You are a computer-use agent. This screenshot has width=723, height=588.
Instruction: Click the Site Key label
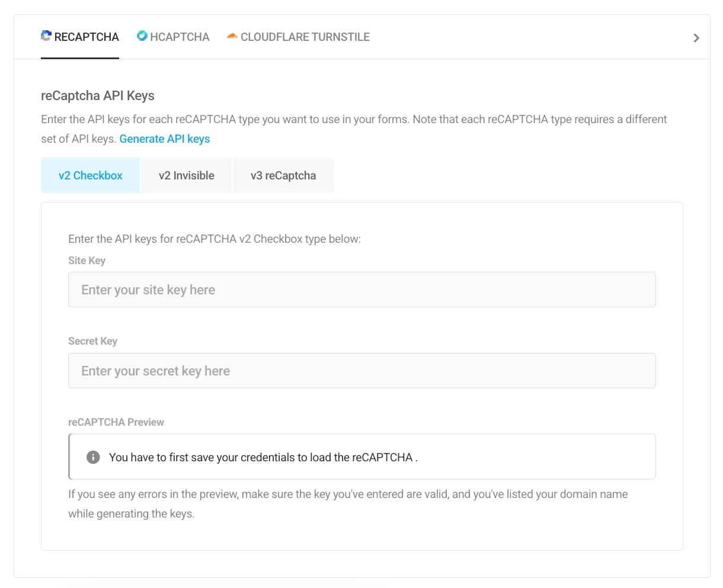pyautogui.click(x=87, y=261)
